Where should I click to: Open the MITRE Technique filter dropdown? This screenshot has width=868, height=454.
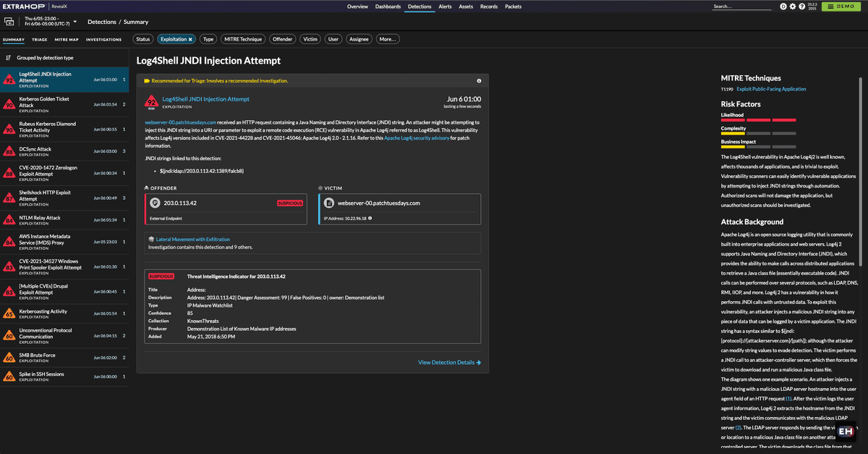click(x=243, y=39)
